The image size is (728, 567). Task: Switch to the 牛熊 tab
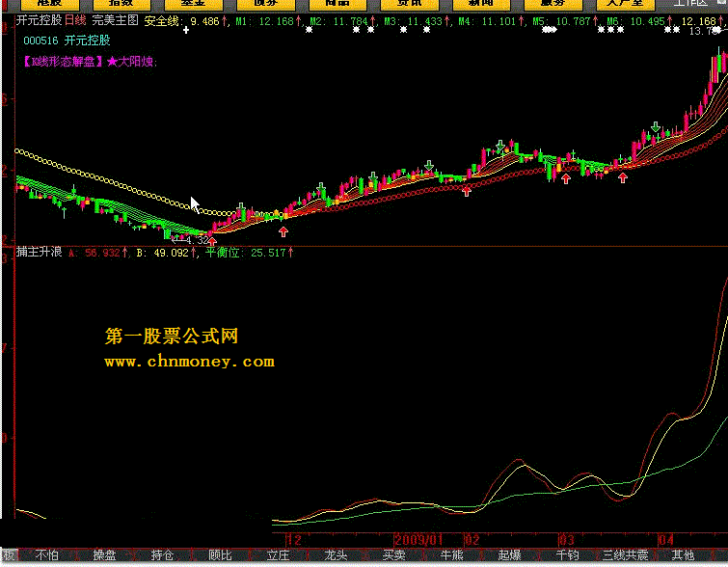click(452, 554)
